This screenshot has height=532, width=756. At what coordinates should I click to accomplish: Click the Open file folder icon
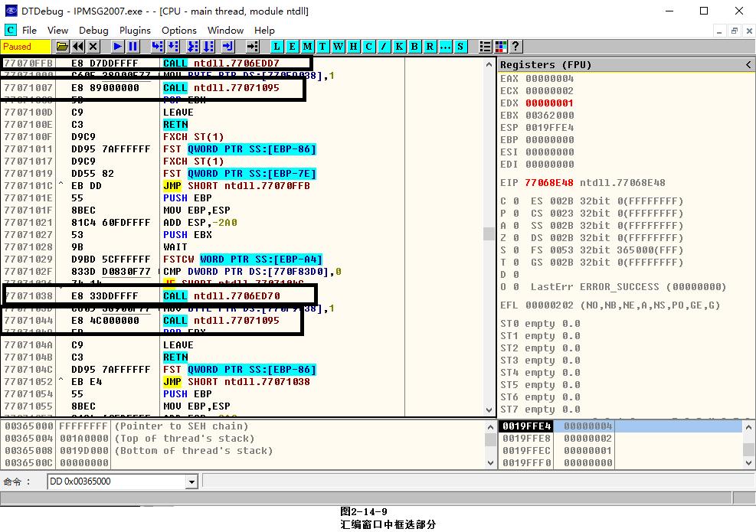(63, 47)
